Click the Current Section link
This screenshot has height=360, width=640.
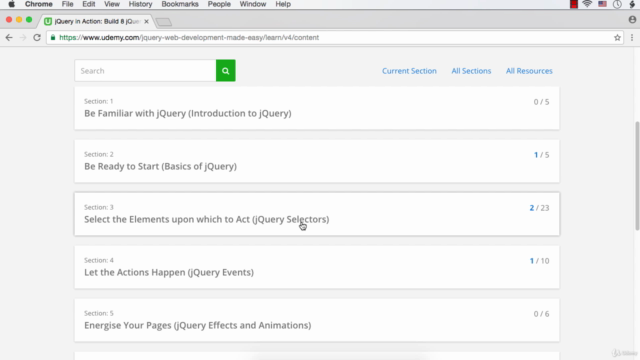[409, 71]
